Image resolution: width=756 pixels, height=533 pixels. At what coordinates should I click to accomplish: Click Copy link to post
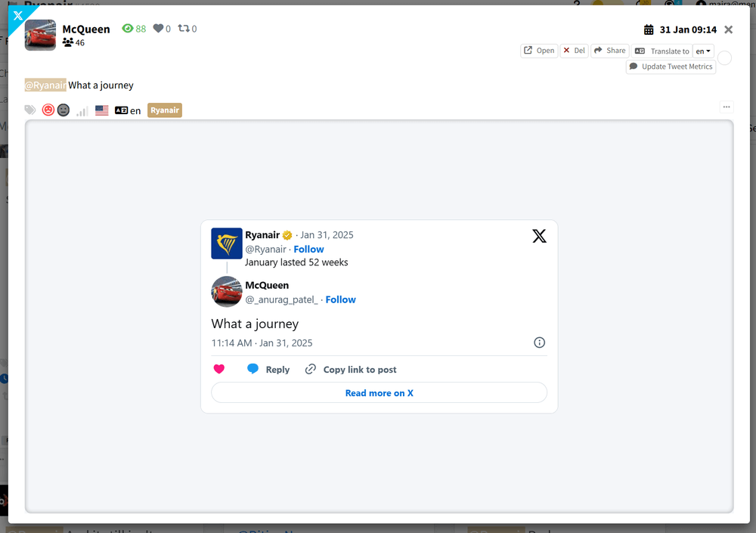click(x=351, y=370)
